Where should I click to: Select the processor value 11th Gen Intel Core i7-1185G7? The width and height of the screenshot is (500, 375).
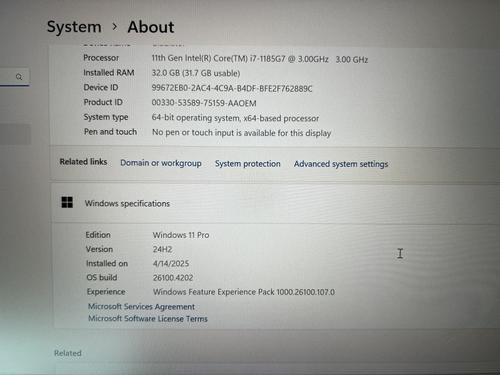coord(260,59)
